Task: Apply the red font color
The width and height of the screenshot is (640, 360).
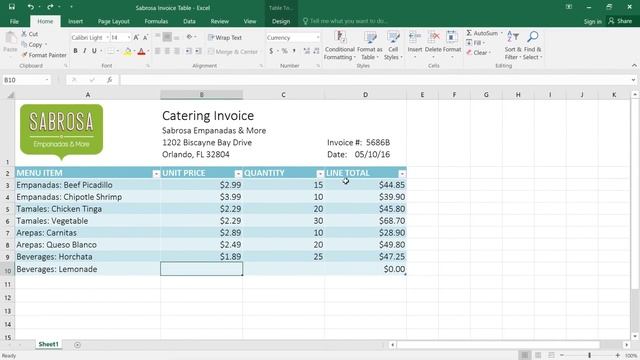Action: coord(141,51)
